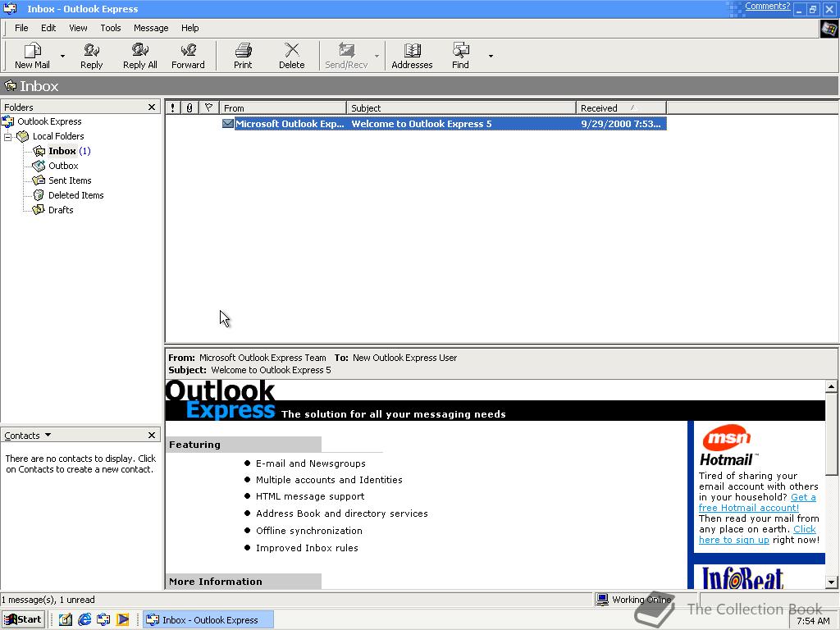Sort messages by Subject column

tap(461, 107)
